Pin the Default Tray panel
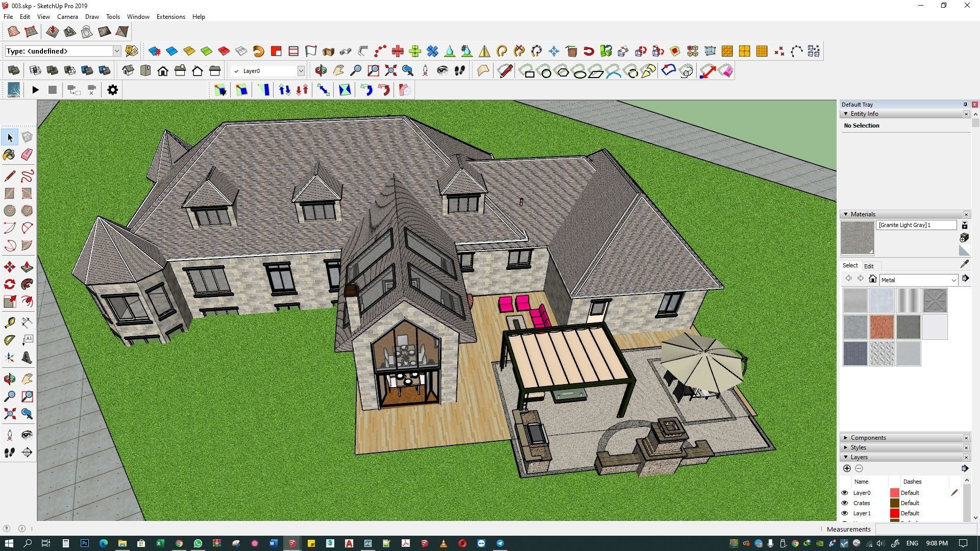 pyautogui.click(x=965, y=105)
